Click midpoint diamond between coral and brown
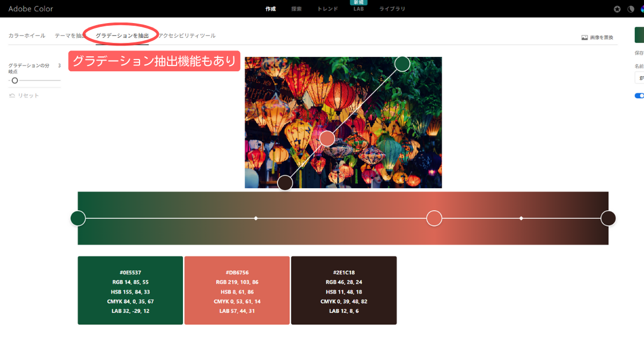 (x=521, y=218)
